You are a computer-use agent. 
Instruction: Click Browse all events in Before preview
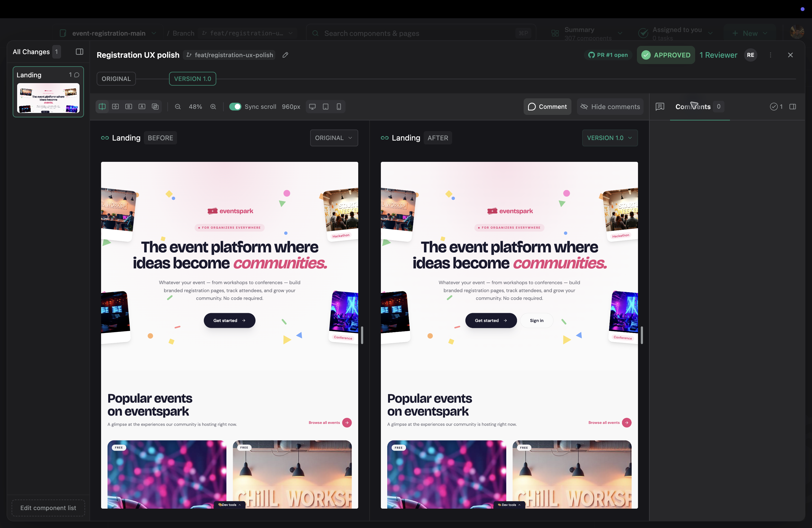[330, 423]
